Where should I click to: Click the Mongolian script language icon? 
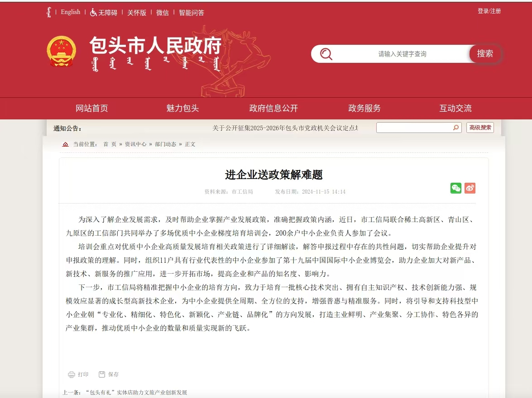click(x=49, y=12)
